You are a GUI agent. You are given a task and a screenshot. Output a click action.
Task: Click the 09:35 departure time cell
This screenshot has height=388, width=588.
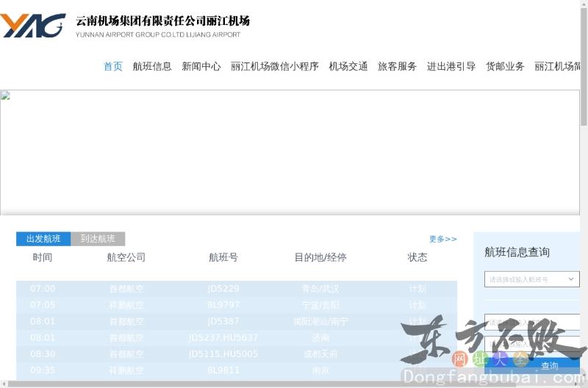point(43,370)
